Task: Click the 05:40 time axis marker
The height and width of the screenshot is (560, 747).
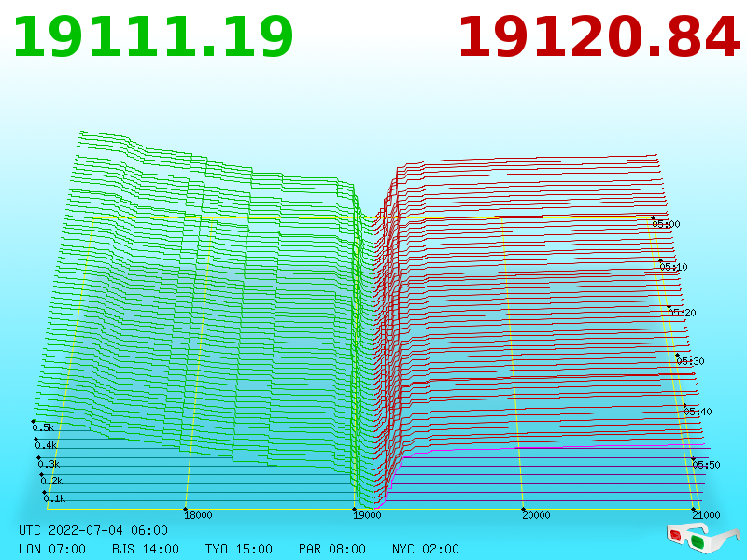Action: 698,412
